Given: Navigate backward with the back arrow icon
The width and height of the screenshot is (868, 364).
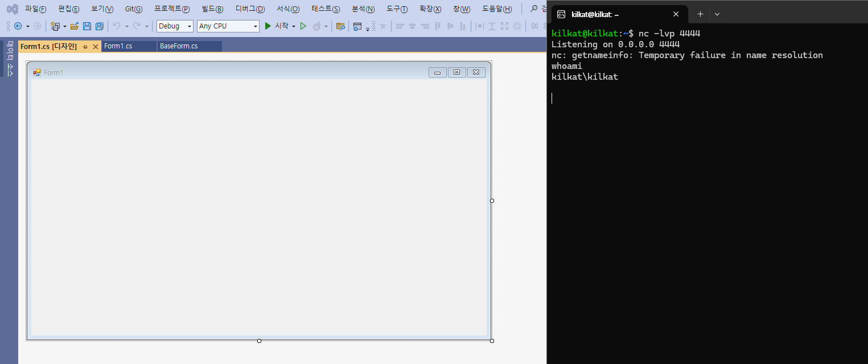Looking at the screenshot, I should coord(18,26).
